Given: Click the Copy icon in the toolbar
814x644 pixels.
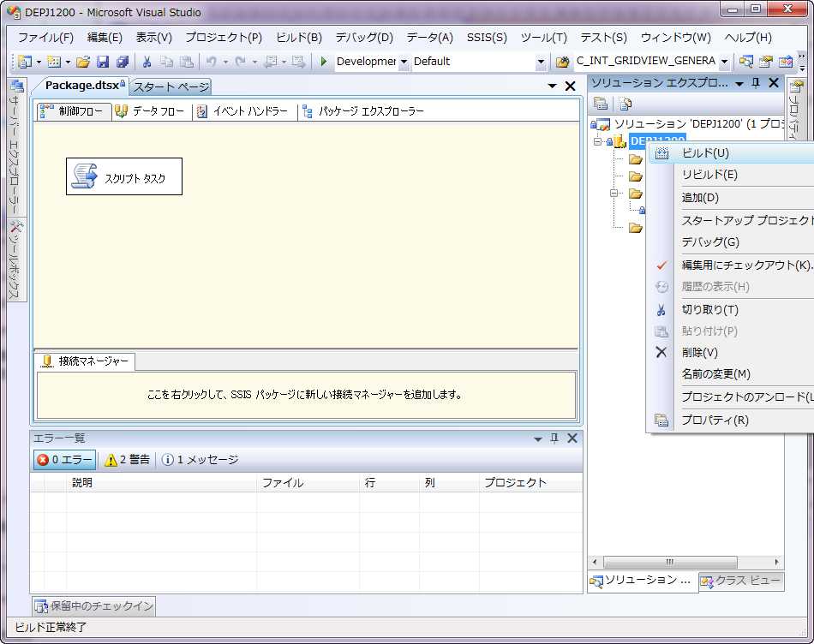Looking at the screenshot, I should coord(166,62).
